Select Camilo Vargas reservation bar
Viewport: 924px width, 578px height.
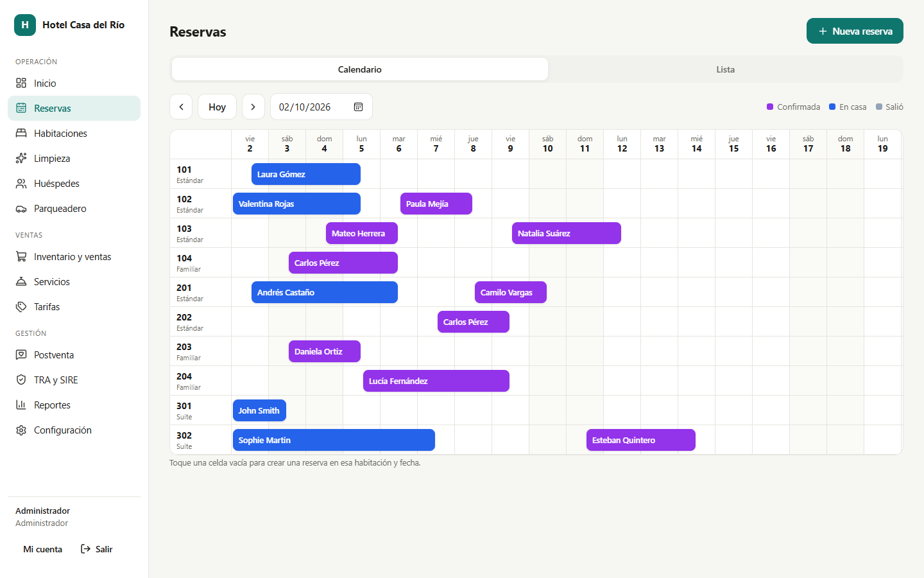[511, 292]
